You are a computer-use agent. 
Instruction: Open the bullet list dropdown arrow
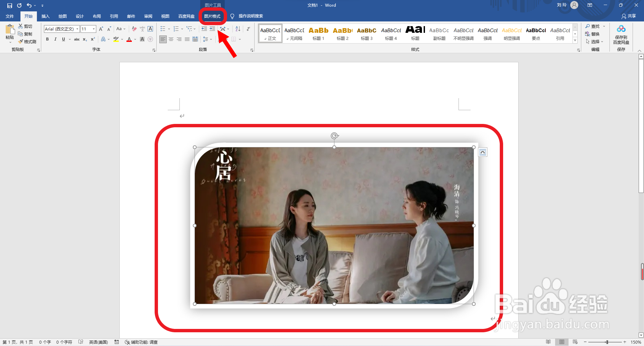coord(169,29)
